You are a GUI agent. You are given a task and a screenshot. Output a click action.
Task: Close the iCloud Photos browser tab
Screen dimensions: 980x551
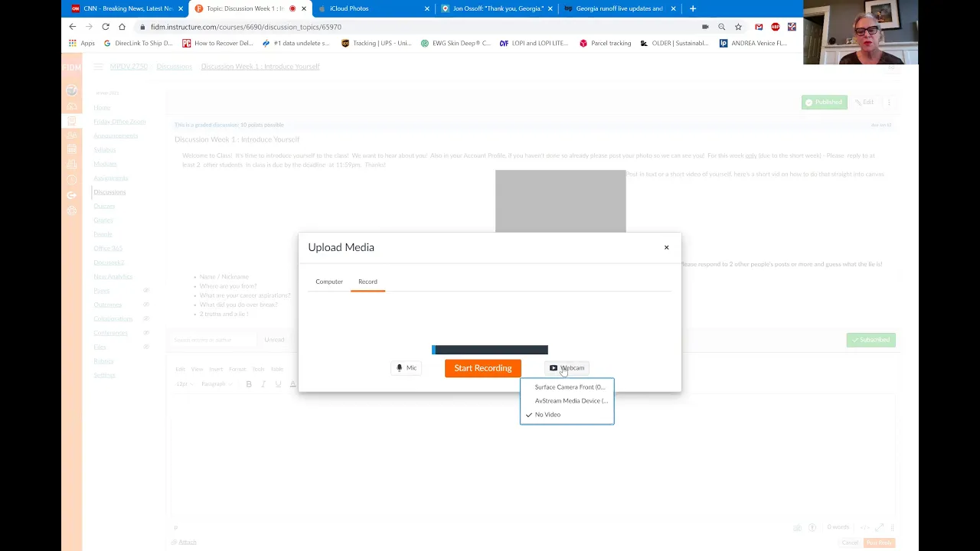pos(427,8)
